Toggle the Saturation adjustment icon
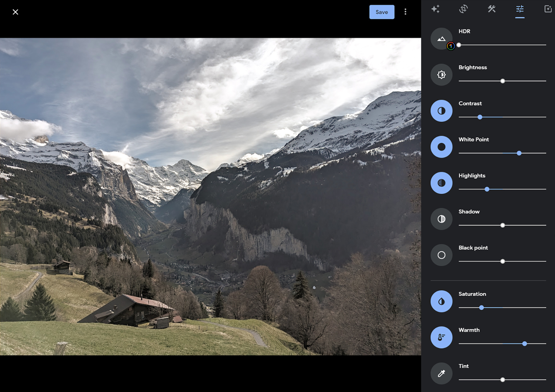Viewport: 555px width, 392px height. [441, 301]
